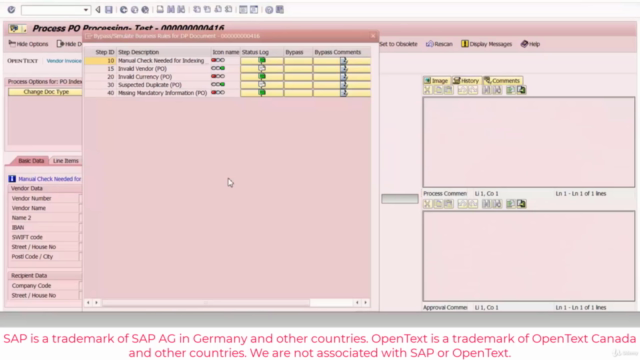
Task: Open the Image tab
Action: point(436,80)
